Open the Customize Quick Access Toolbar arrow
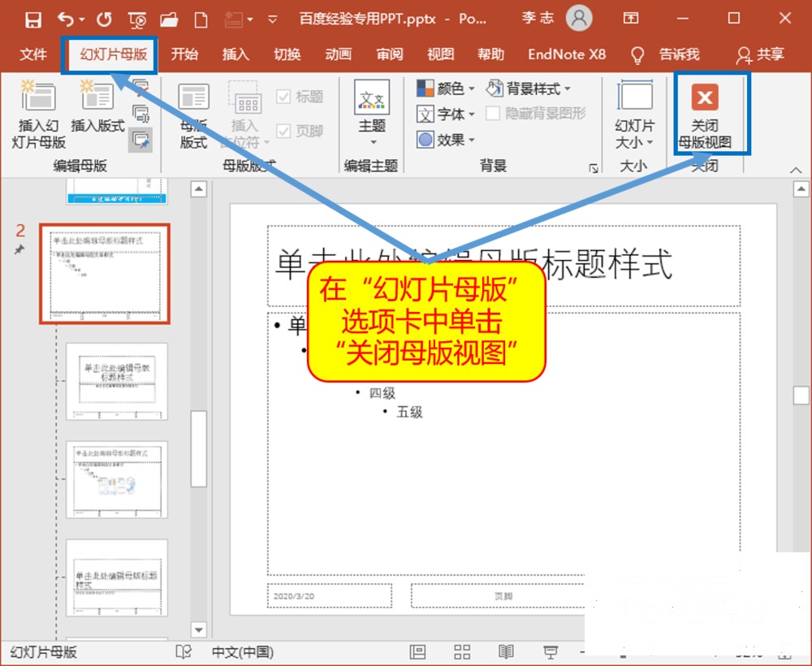Viewport: 812px width, 666px height. (x=272, y=19)
